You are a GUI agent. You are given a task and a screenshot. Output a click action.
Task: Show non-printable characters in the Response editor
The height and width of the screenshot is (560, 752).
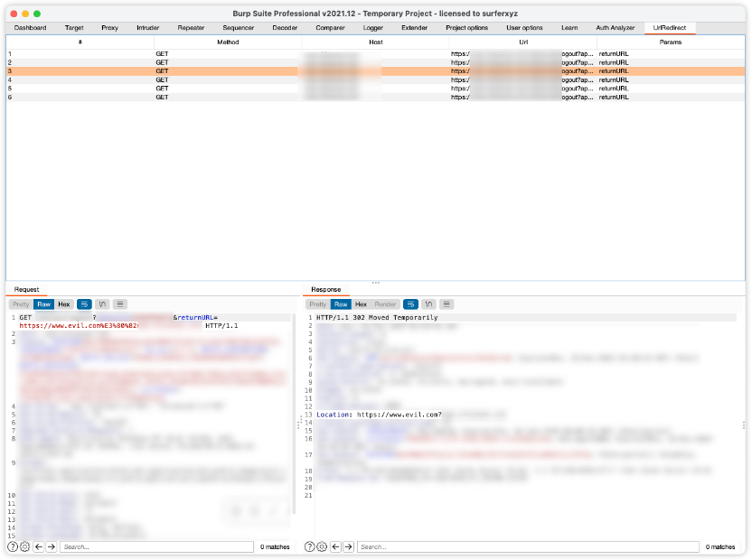[428, 304]
